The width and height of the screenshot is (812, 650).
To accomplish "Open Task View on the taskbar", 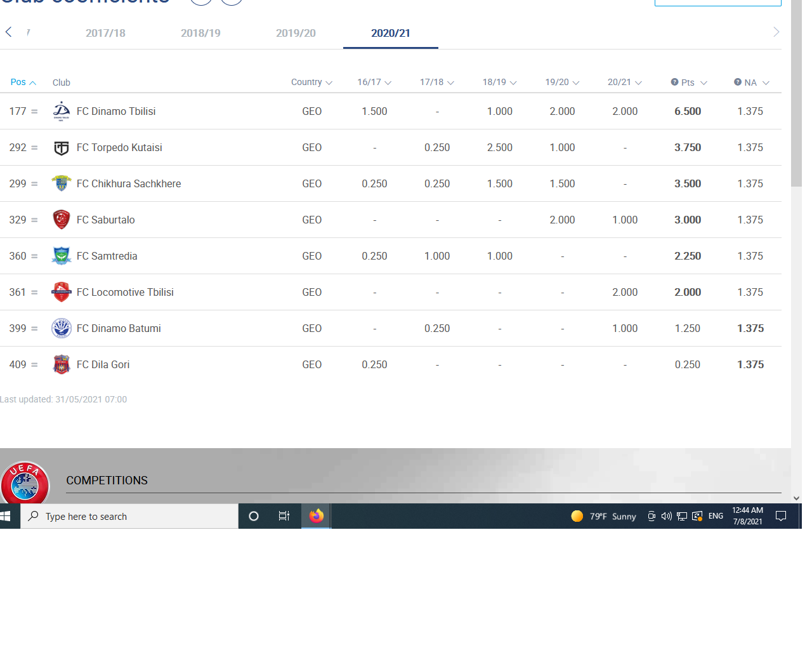I will point(284,516).
